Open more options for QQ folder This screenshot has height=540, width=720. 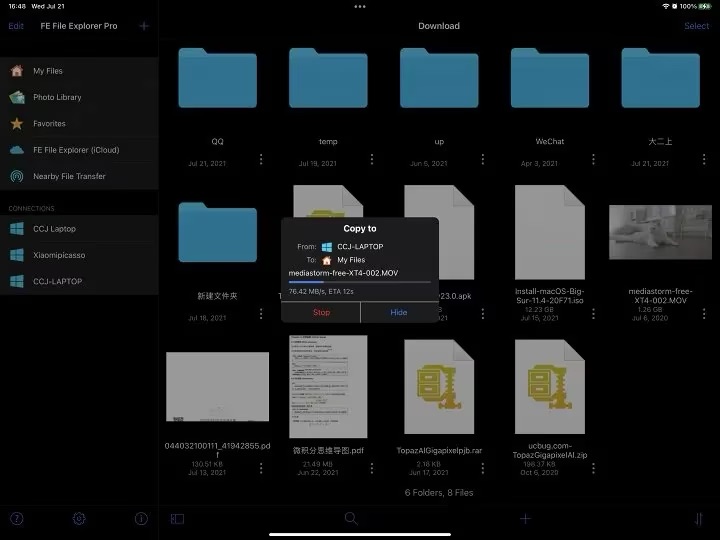pyautogui.click(x=261, y=160)
